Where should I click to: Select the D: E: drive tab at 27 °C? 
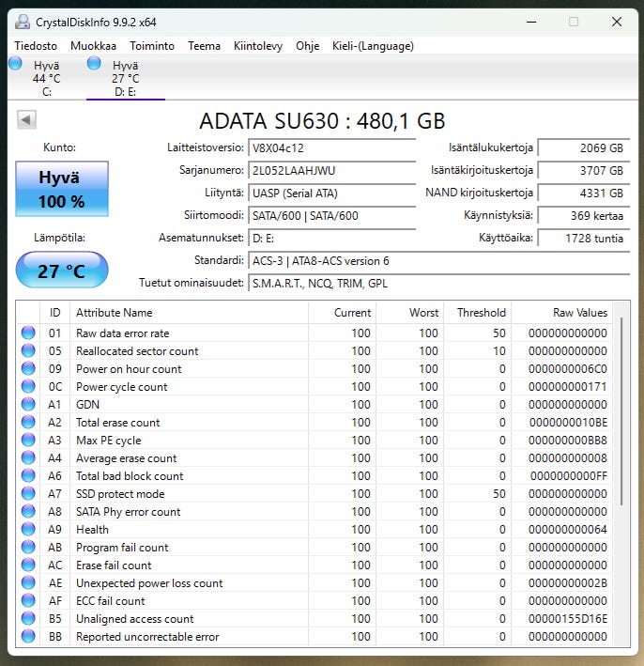126,78
